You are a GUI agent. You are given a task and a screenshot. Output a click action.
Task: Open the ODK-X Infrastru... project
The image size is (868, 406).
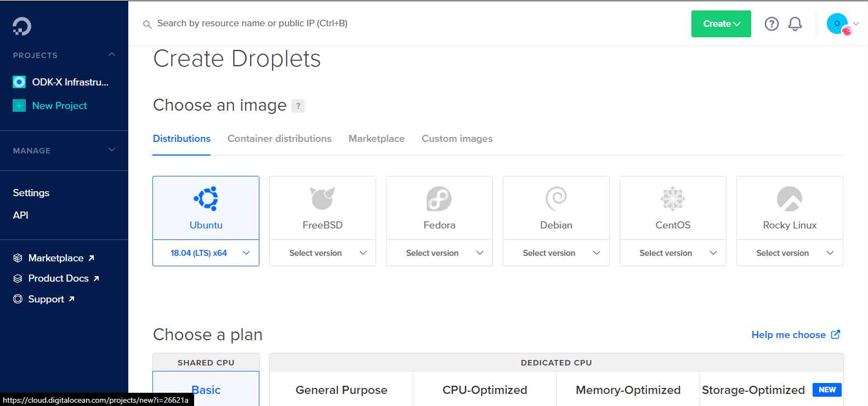click(x=70, y=82)
